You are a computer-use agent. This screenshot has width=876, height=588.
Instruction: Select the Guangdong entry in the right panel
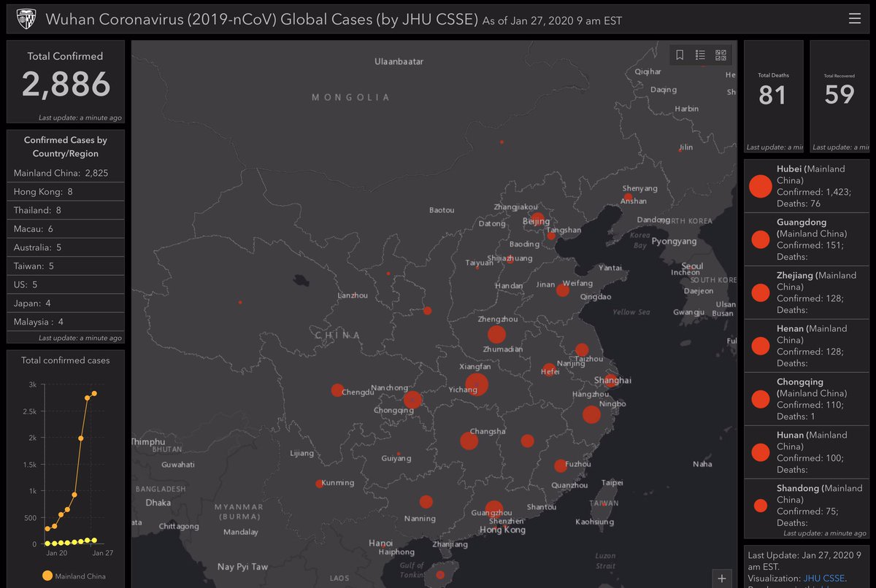click(x=806, y=240)
